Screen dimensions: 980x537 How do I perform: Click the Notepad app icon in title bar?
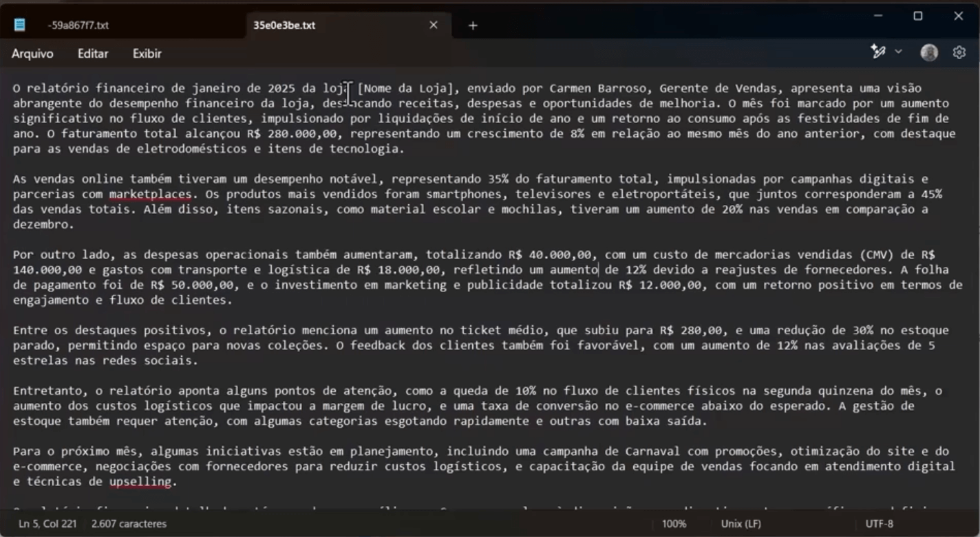point(19,25)
